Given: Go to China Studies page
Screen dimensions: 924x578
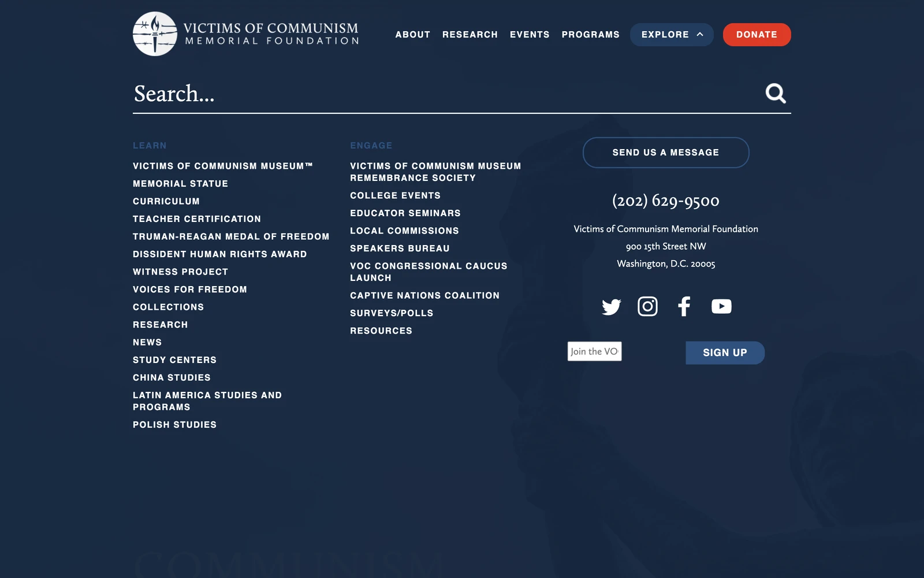Looking at the screenshot, I should click(x=172, y=377).
